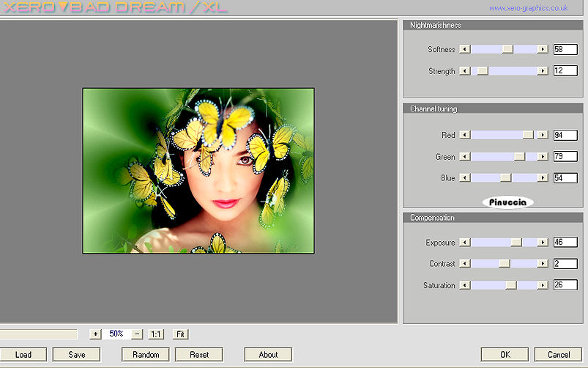The width and height of the screenshot is (588, 368).
Task: Click the Load button
Action: pos(23,355)
